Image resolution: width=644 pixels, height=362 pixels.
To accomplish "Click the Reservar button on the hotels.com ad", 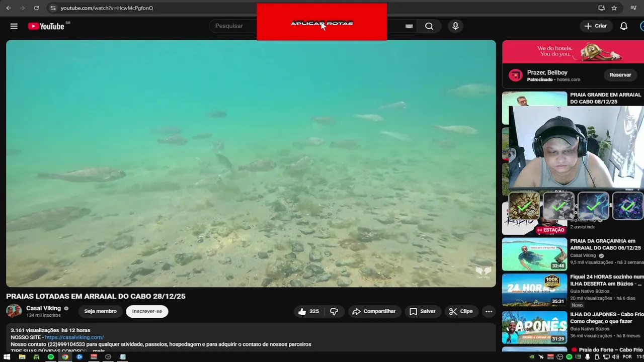I will pos(620,75).
